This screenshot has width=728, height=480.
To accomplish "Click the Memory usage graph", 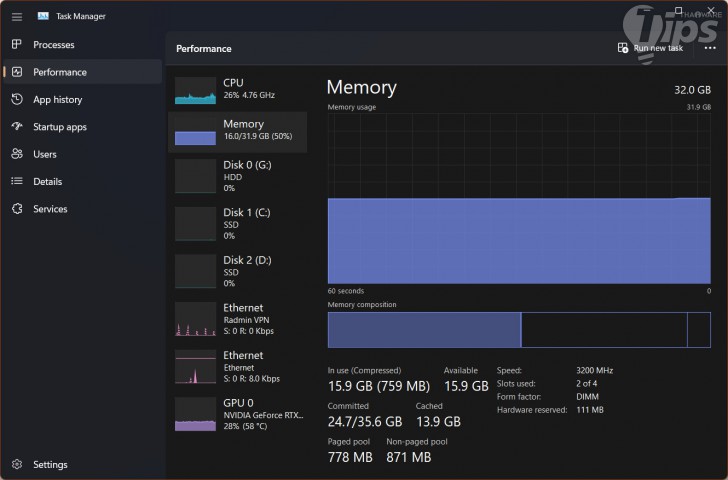I will click(x=519, y=199).
